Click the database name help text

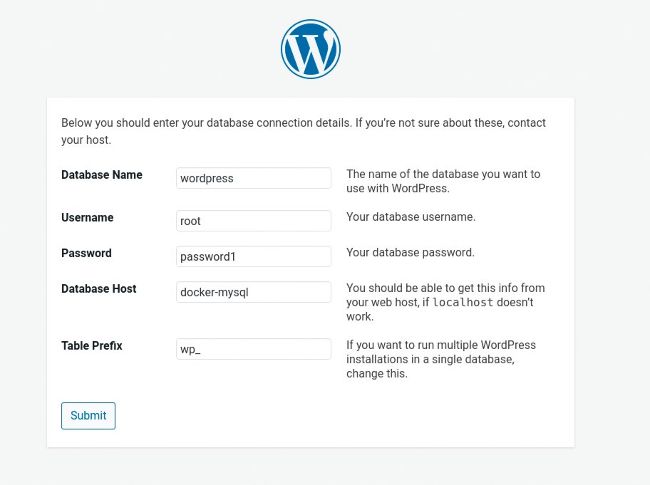point(443,181)
